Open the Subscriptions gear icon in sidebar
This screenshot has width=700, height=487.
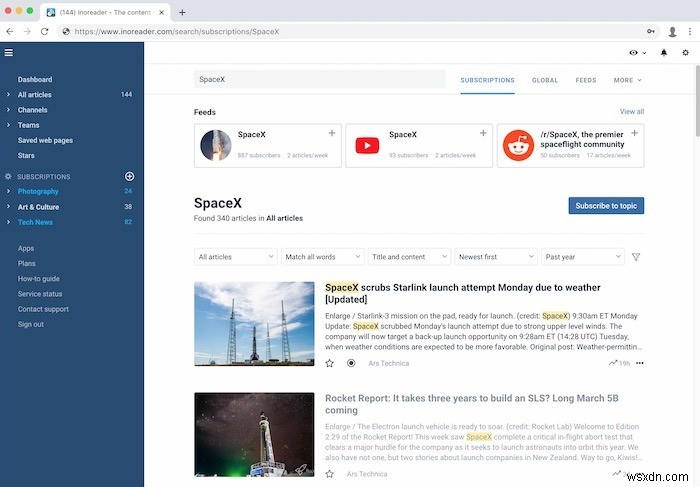[x=8, y=176]
